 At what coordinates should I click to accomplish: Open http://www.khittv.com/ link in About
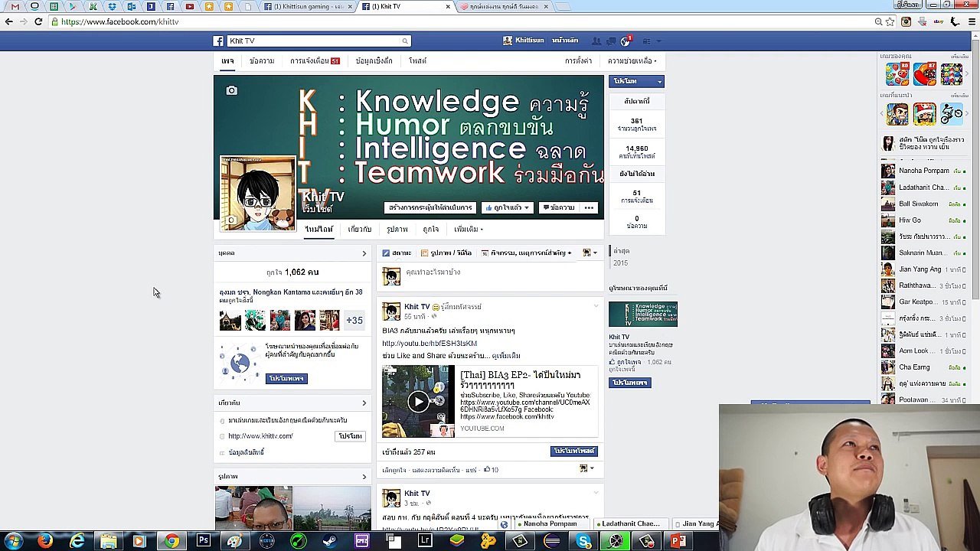click(260, 436)
